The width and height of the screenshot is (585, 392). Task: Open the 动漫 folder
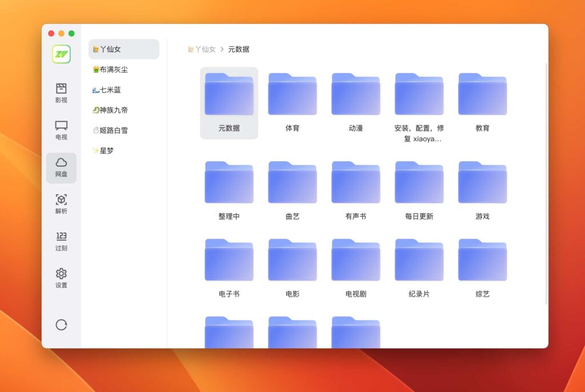click(x=355, y=94)
